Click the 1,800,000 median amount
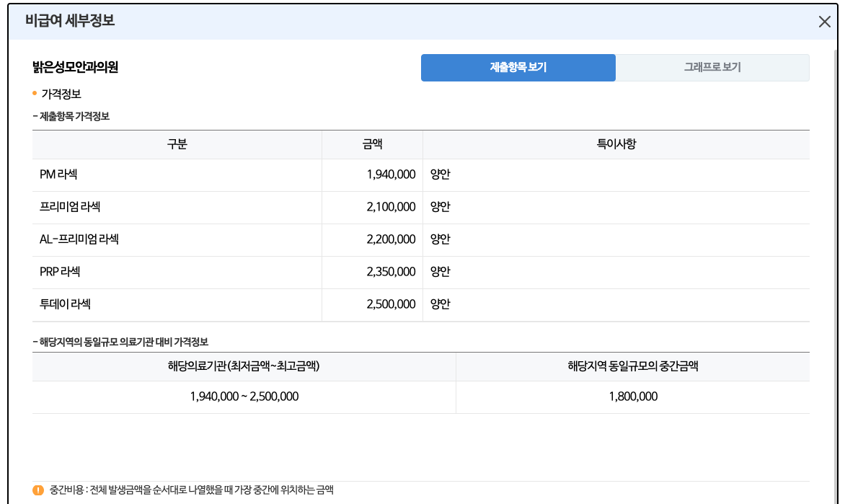The height and width of the screenshot is (504, 845). (x=633, y=397)
